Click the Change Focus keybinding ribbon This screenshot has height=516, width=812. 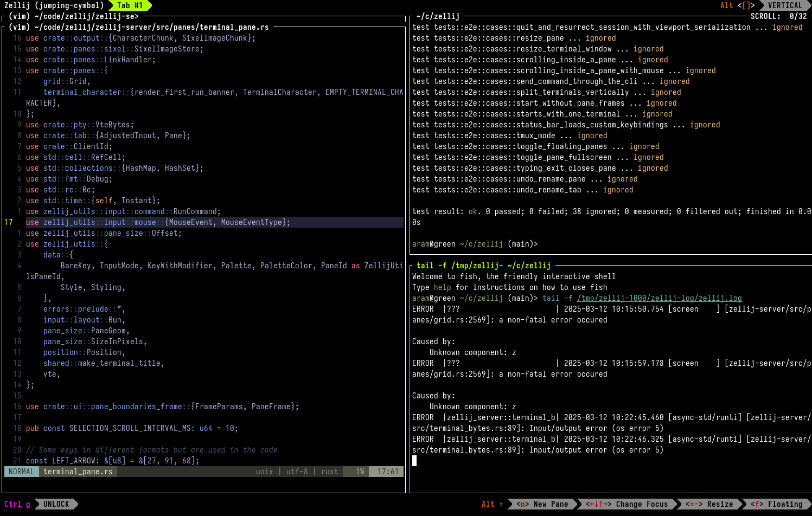tap(626, 504)
